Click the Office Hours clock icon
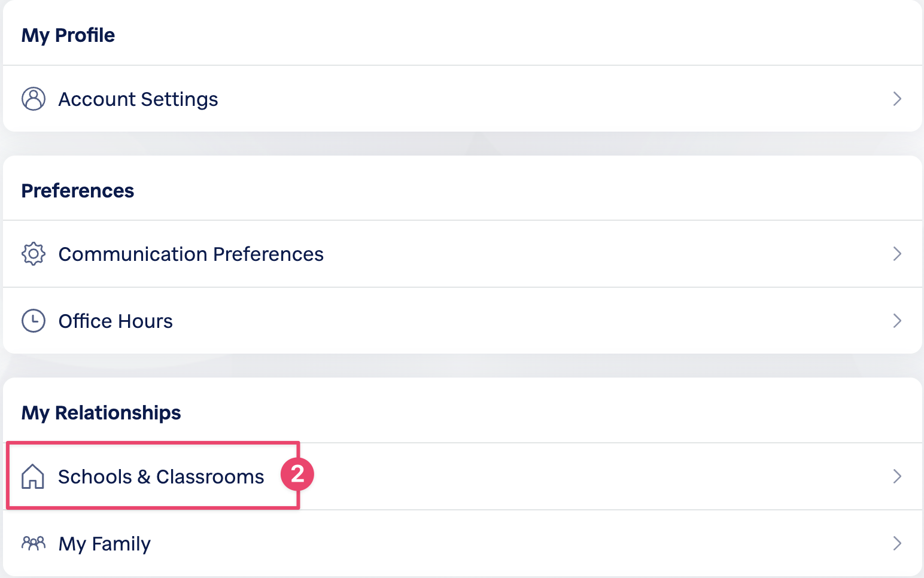Image resolution: width=924 pixels, height=578 pixels. [34, 321]
